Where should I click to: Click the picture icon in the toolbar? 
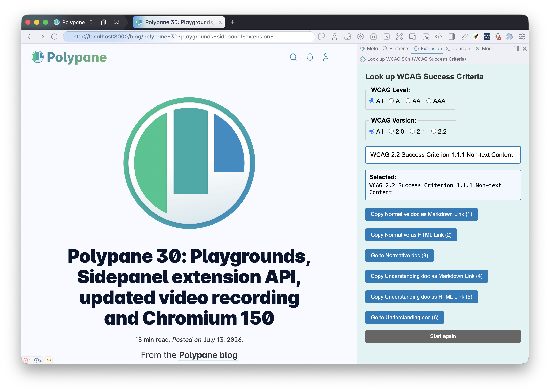(x=387, y=36)
